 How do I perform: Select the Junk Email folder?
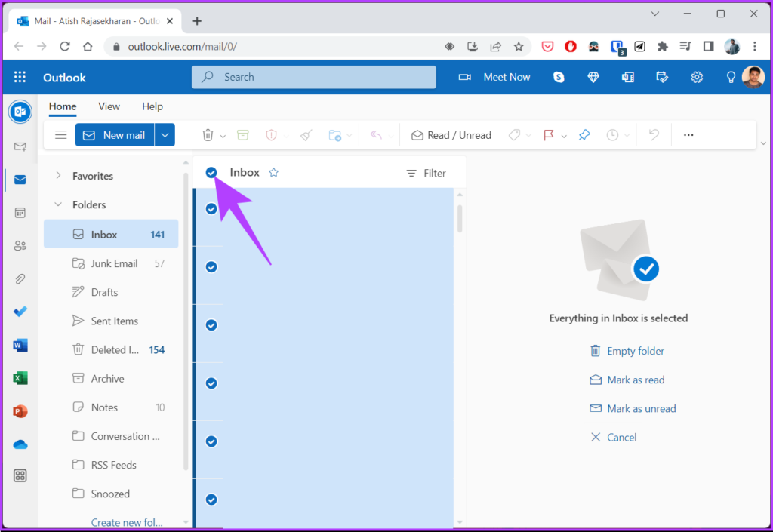pos(111,263)
